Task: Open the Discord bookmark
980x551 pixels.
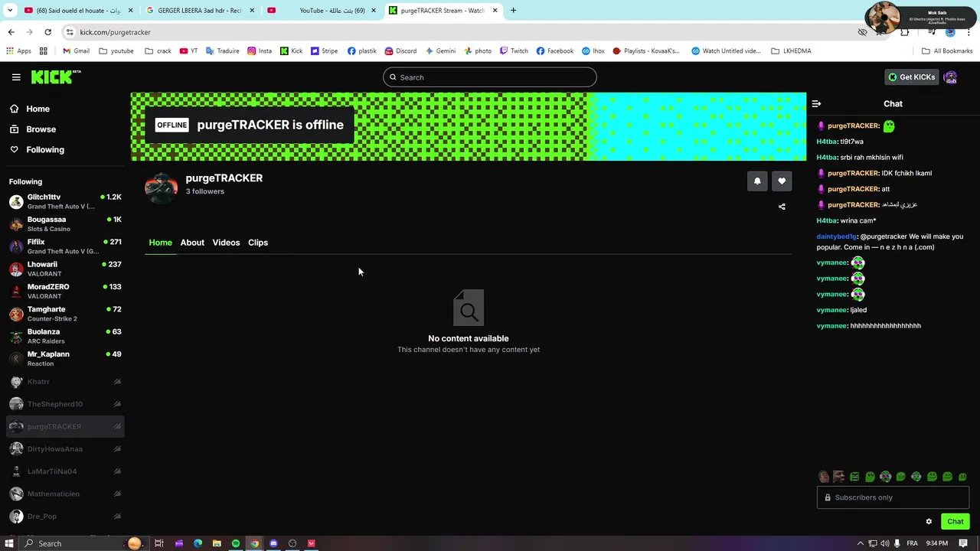Action: (x=400, y=51)
